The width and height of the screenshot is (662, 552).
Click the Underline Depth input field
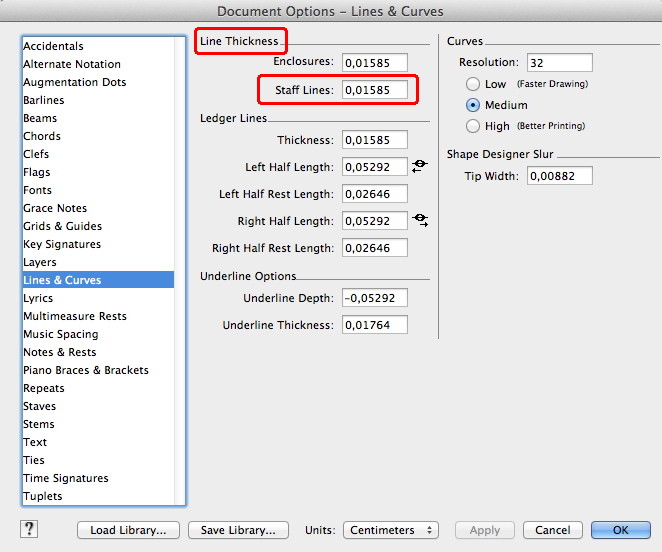pyautogui.click(x=374, y=298)
